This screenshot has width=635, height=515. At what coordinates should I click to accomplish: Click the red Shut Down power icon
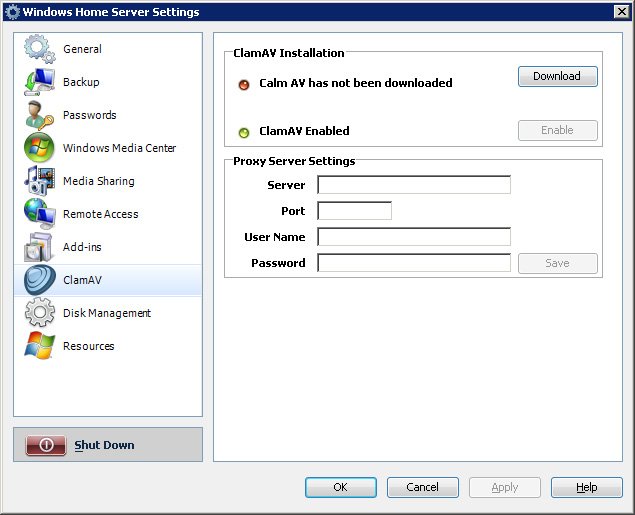46,445
